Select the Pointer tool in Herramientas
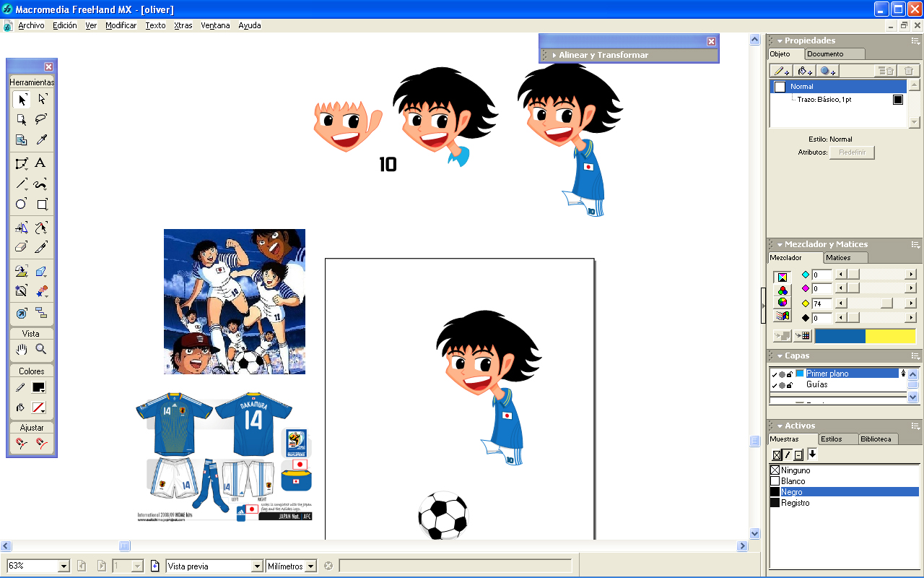Screen dimensions: 924x578 pos(22,100)
